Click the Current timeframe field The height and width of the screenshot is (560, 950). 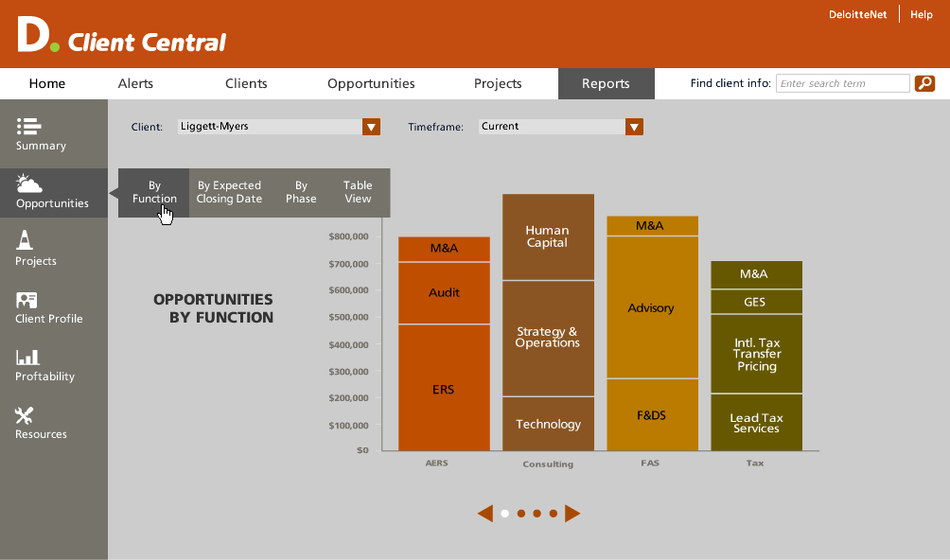(x=552, y=127)
